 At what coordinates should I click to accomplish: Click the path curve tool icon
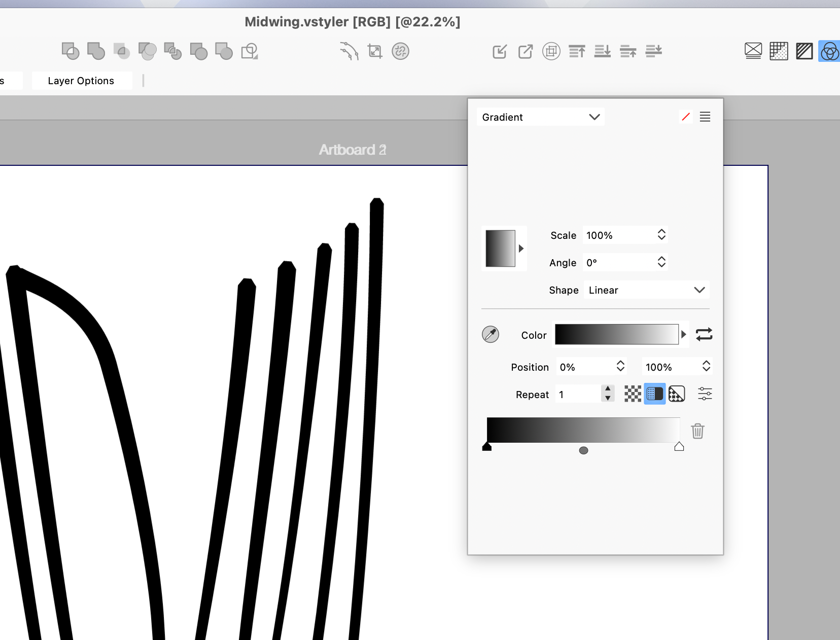click(x=349, y=51)
